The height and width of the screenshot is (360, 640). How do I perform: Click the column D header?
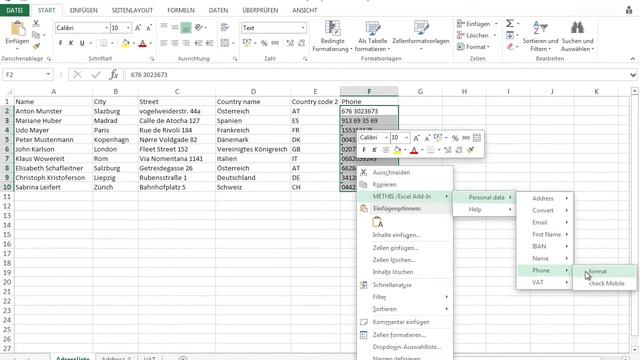click(253, 91)
